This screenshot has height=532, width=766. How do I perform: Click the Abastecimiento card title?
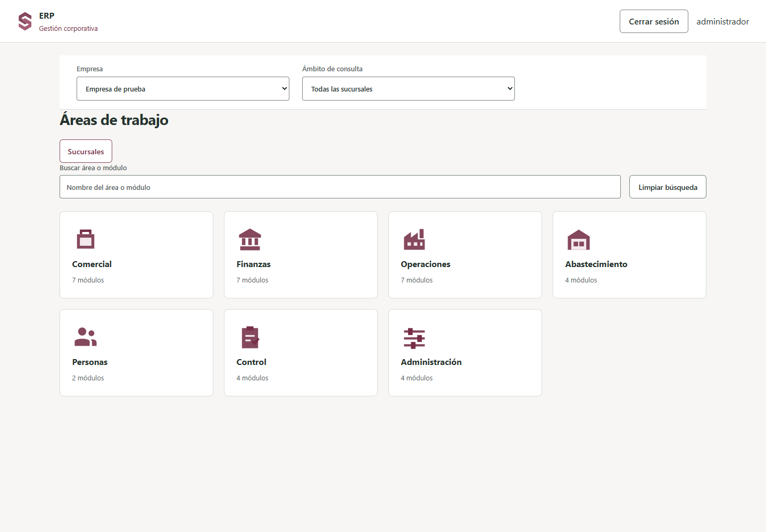[x=596, y=264]
